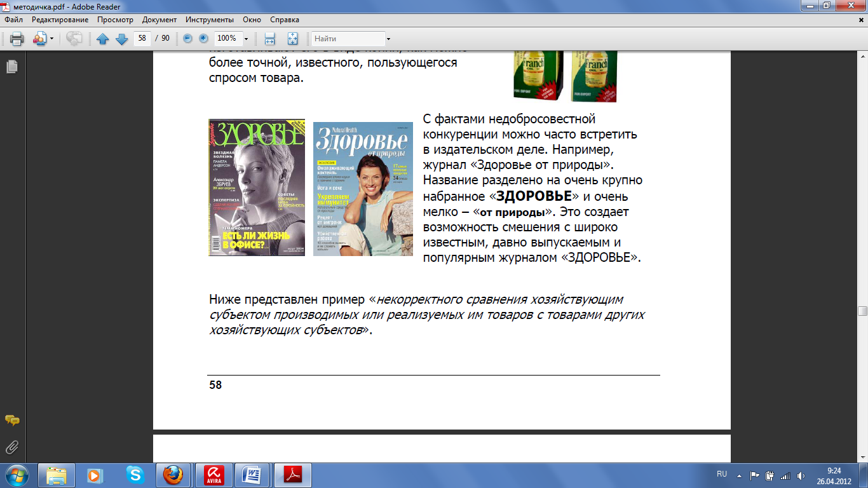Click the Здоровье от природы magazine cover
Image resolution: width=868 pixels, height=488 pixels.
point(363,189)
